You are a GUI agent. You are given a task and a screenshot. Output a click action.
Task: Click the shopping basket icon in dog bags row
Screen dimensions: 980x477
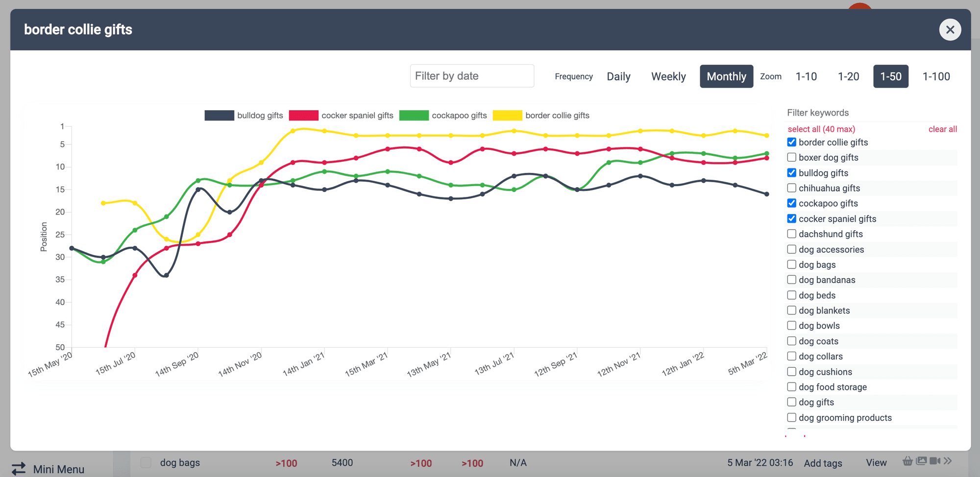click(x=907, y=461)
